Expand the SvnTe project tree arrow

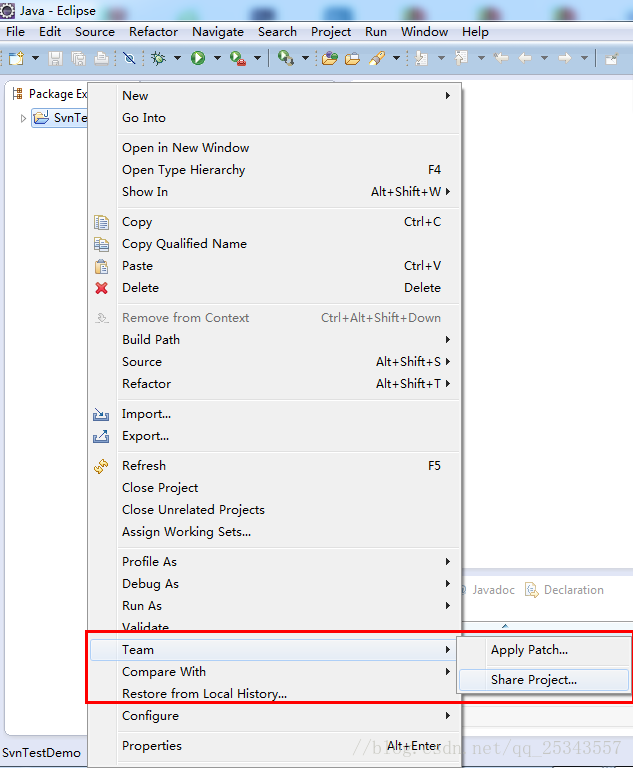tap(23, 118)
